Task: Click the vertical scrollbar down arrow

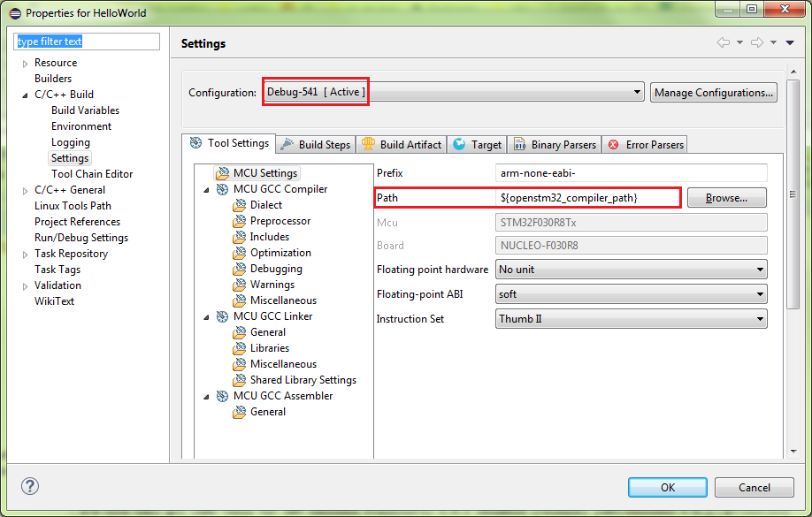Action: 793,452
